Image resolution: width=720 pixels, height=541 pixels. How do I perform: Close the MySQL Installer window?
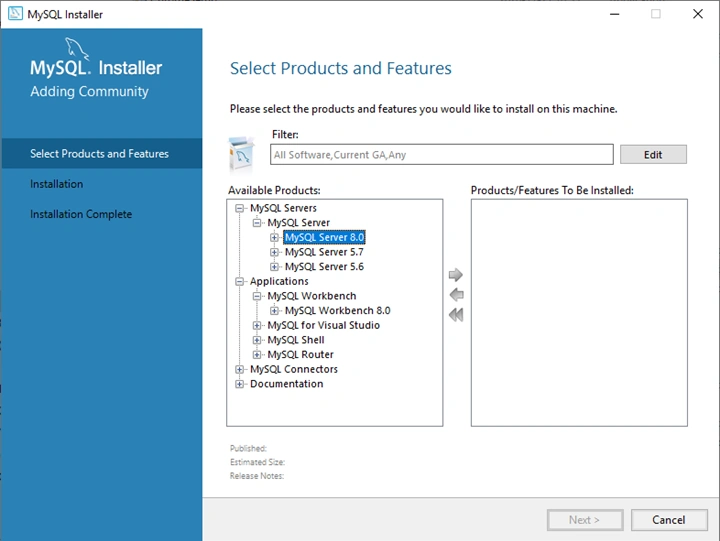pos(698,14)
